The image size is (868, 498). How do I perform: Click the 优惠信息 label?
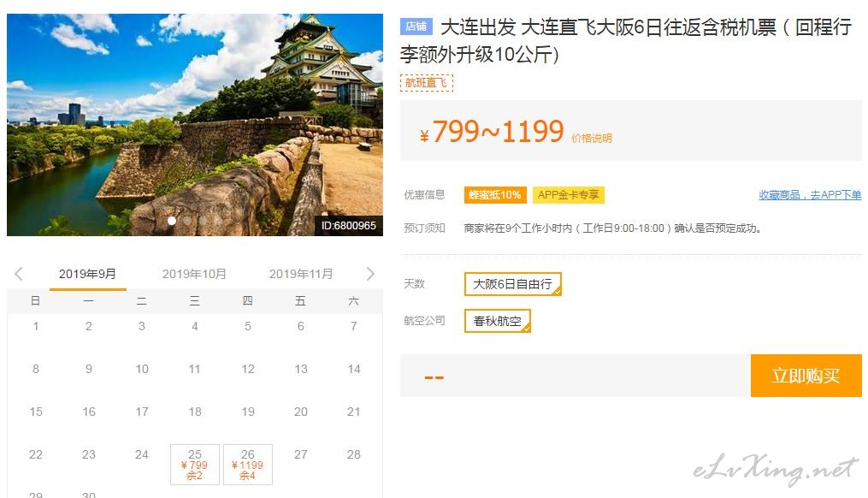[x=424, y=195]
